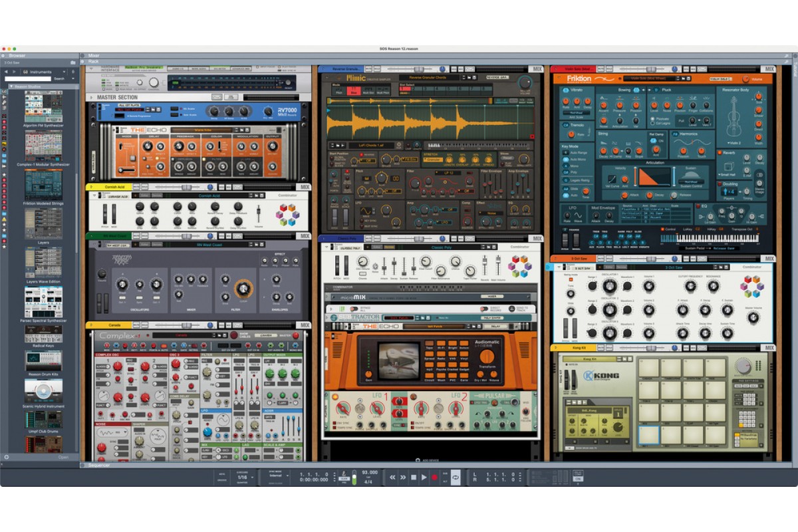
Task: Click the Friktion logo at the device's top
Action: 578,78
